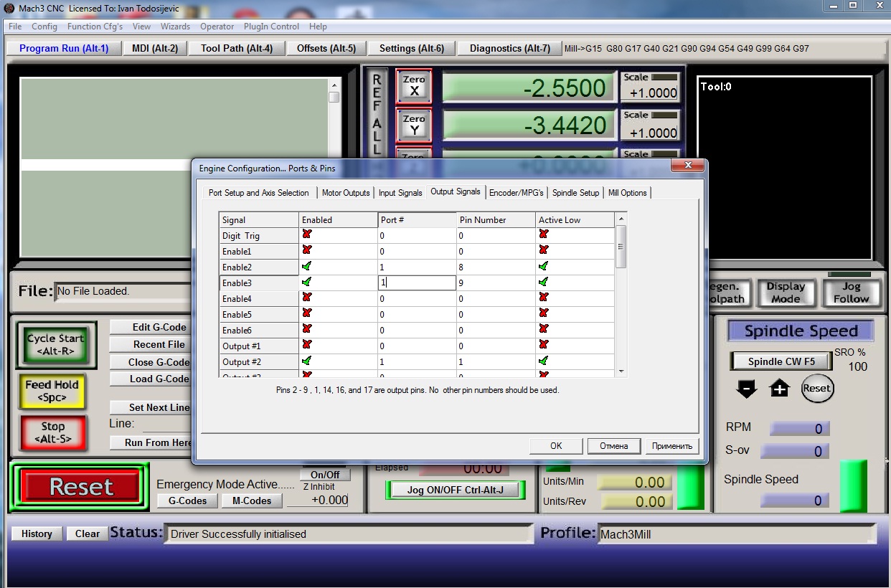Increase spindle speed with plus arrow
The width and height of the screenshot is (891, 588).
pos(780,389)
